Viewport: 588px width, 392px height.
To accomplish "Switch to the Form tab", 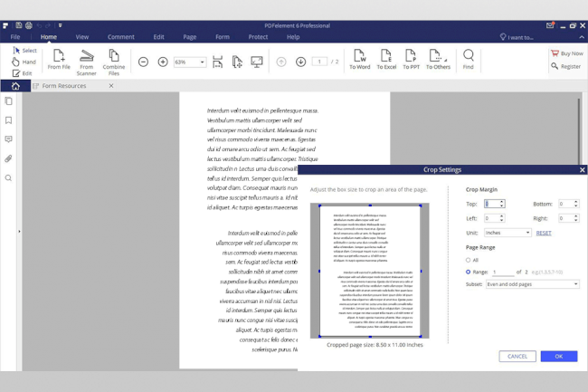I will (x=223, y=37).
